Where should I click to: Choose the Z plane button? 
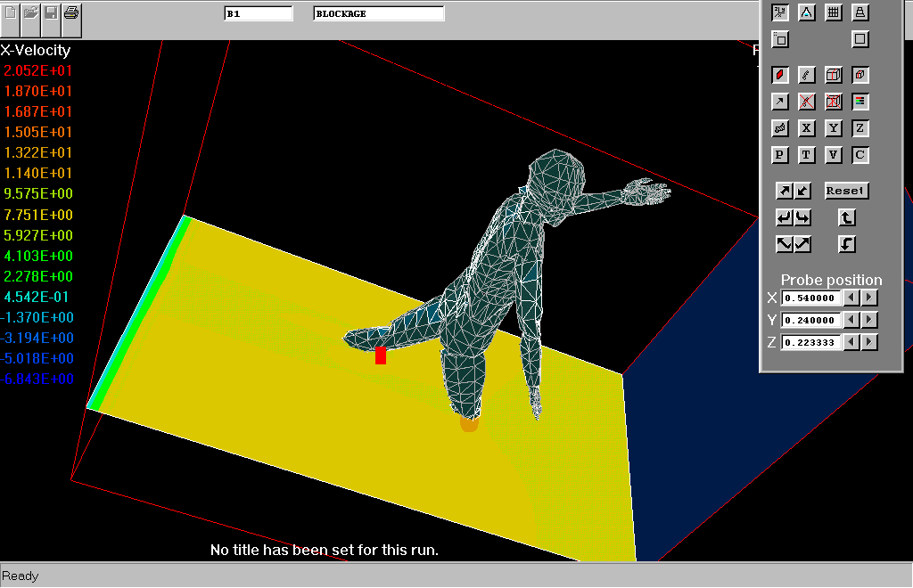point(860,128)
